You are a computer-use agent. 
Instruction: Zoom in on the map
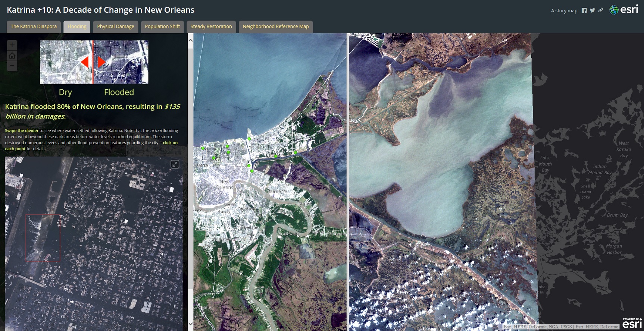coord(12,45)
